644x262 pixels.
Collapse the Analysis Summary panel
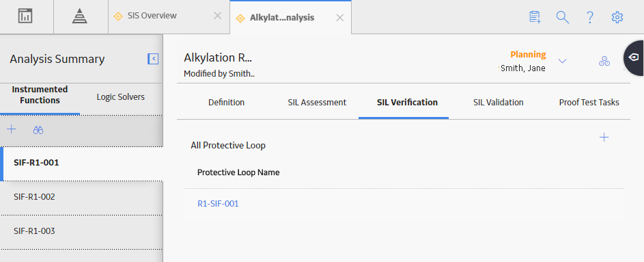(153, 59)
